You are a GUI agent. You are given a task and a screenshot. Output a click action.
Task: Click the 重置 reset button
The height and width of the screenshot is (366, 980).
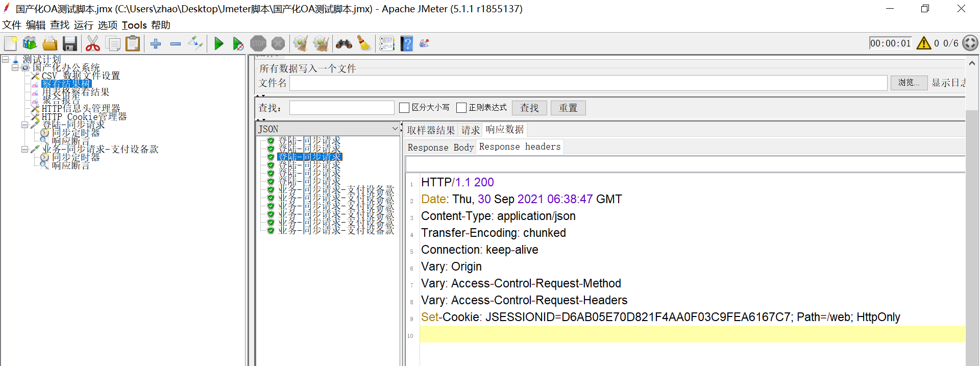pyautogui.click(x=568, y=108)
